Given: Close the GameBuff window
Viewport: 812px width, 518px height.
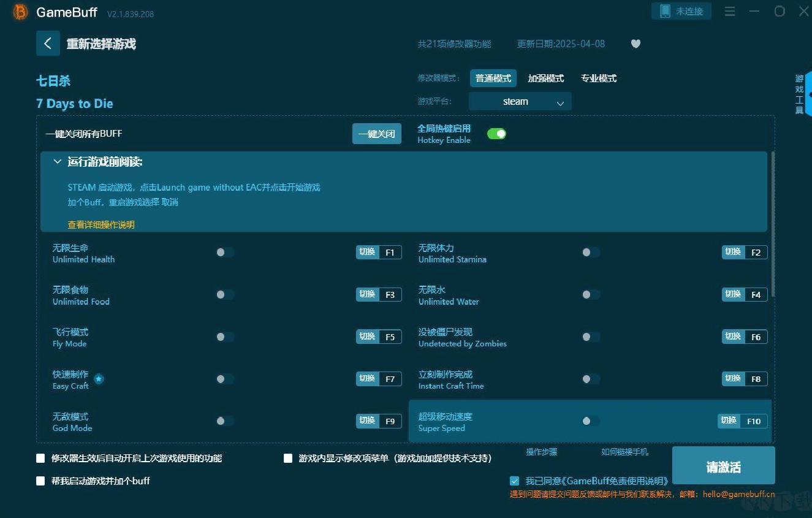Looking at the screenshot, I should 803,12.
